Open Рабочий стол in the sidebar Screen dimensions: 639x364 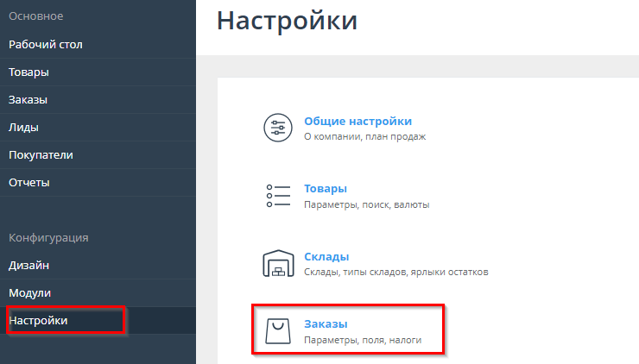tap(46, 44)
